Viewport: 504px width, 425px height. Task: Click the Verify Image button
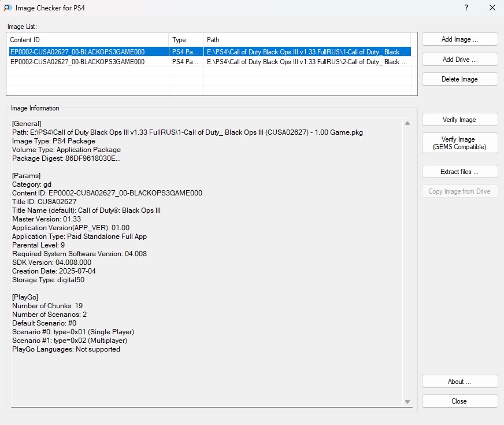point(459,120)
